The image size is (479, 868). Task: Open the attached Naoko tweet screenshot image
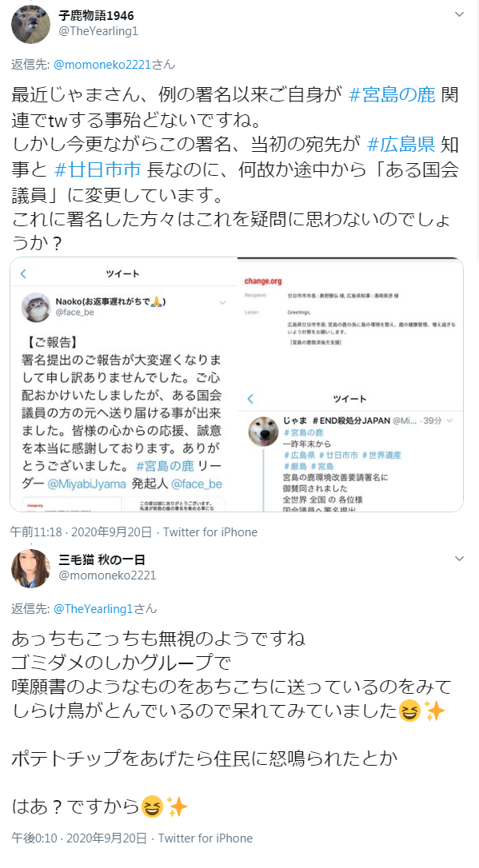pos(124,384)
